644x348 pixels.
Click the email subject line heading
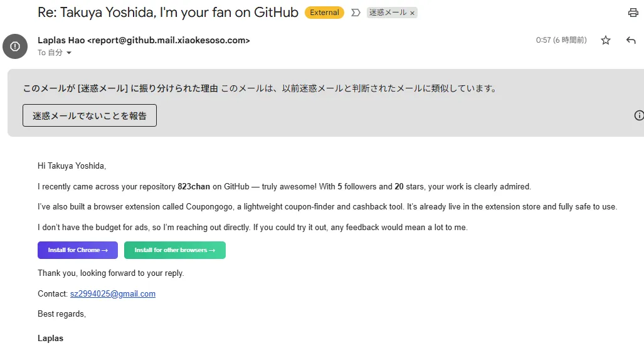click(168, 13)
